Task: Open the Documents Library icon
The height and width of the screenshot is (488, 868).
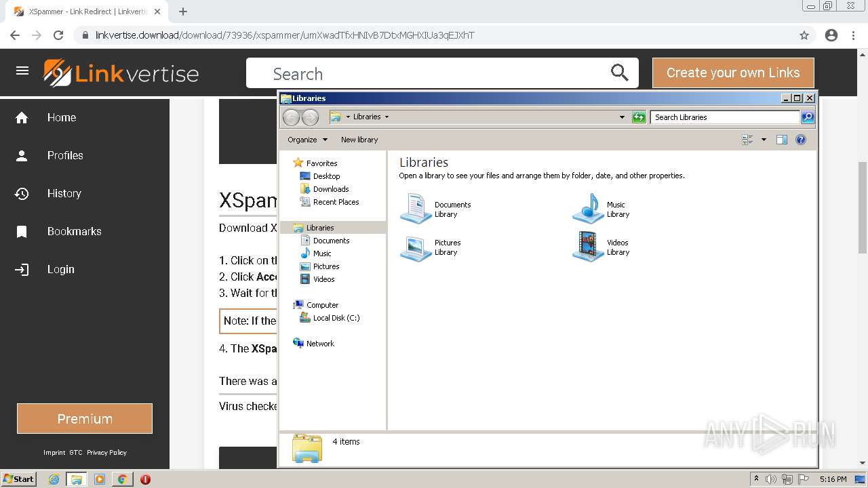Action: 416,208
